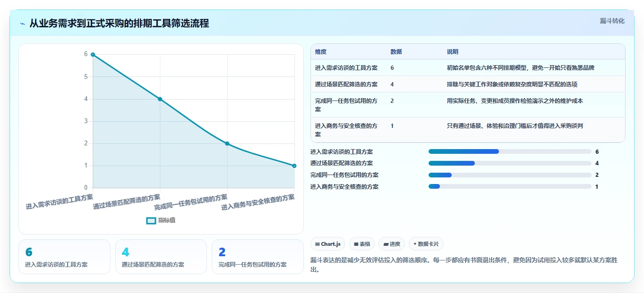
Task: Click x-axis label 完成同一任务包试用的方案
Action: [x=191, y=202]
